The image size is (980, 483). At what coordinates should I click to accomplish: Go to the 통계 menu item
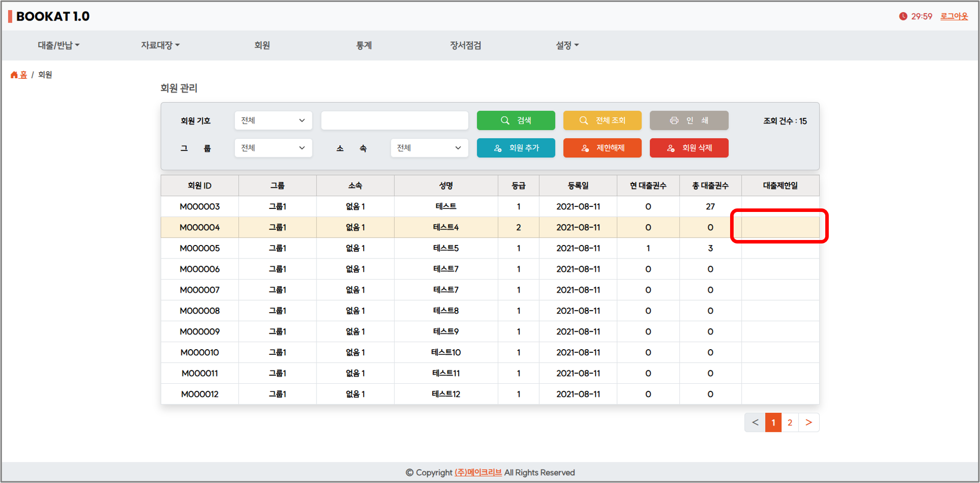tap(364, 46)
